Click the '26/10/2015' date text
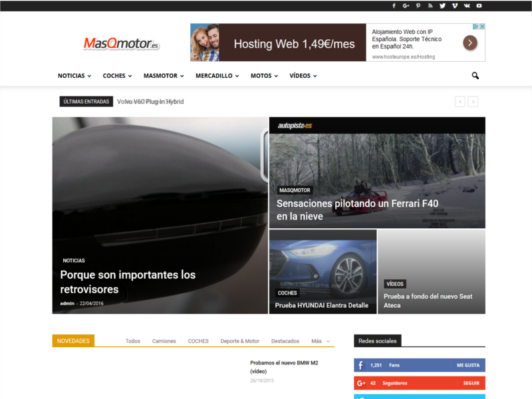The image size is (532, 399). [261, 380]
